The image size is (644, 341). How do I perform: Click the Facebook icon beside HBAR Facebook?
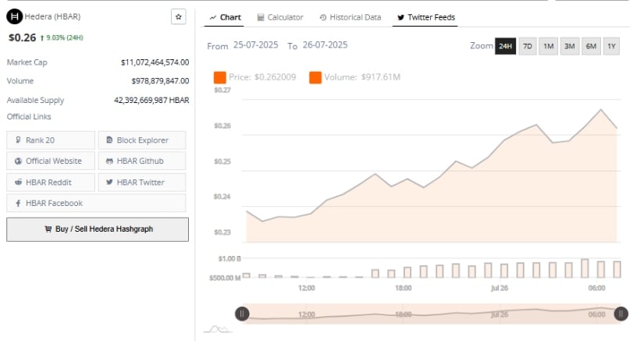18,203
